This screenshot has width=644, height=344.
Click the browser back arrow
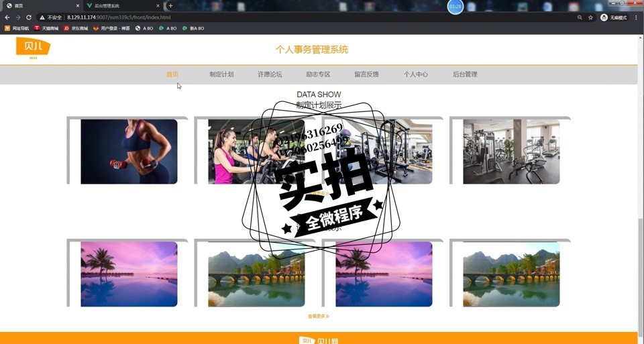click(x=7, y=17)
